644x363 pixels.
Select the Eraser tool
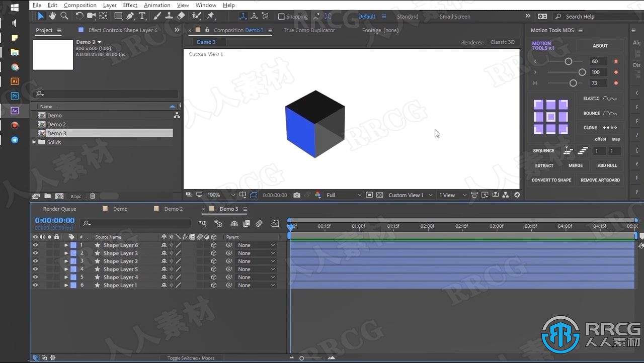[181, 16]
